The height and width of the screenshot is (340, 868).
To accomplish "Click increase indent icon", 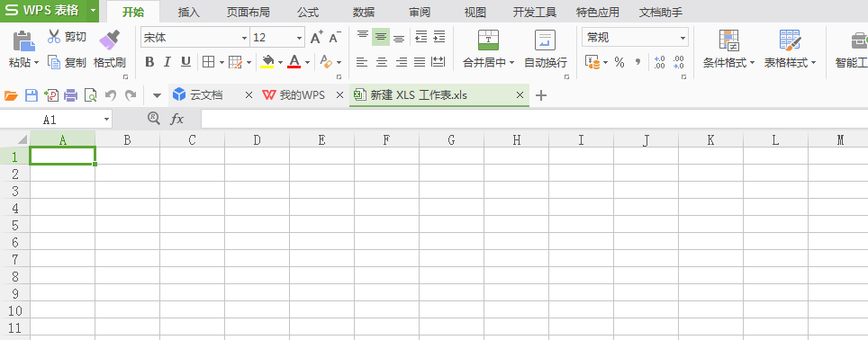I will point(439,37).
